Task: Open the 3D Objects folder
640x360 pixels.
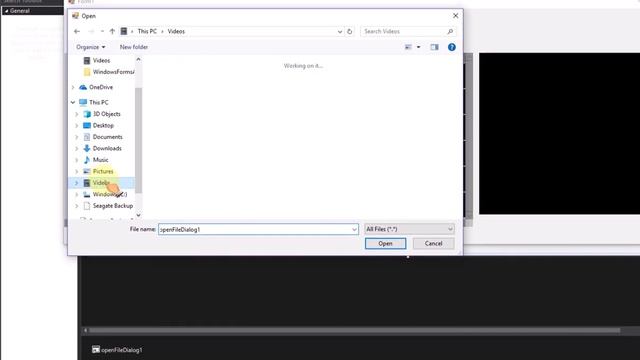Action: (x=107, y=114)
